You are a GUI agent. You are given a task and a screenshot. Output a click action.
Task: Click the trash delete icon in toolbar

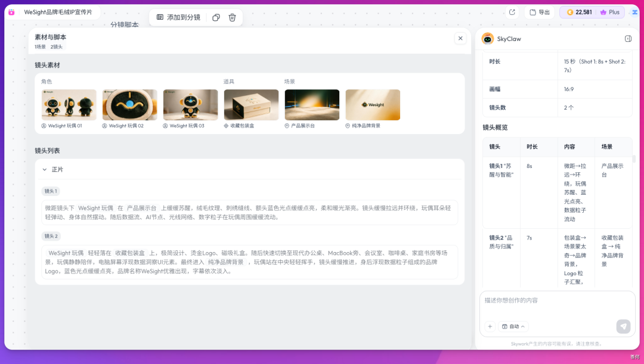(232, 17)
